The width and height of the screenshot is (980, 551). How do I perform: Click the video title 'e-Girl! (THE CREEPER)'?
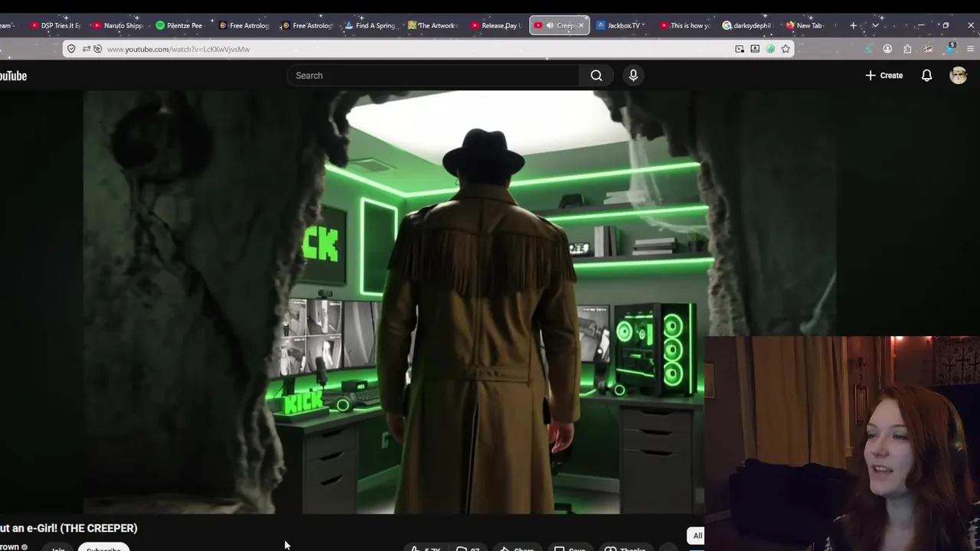pos(69,528)
